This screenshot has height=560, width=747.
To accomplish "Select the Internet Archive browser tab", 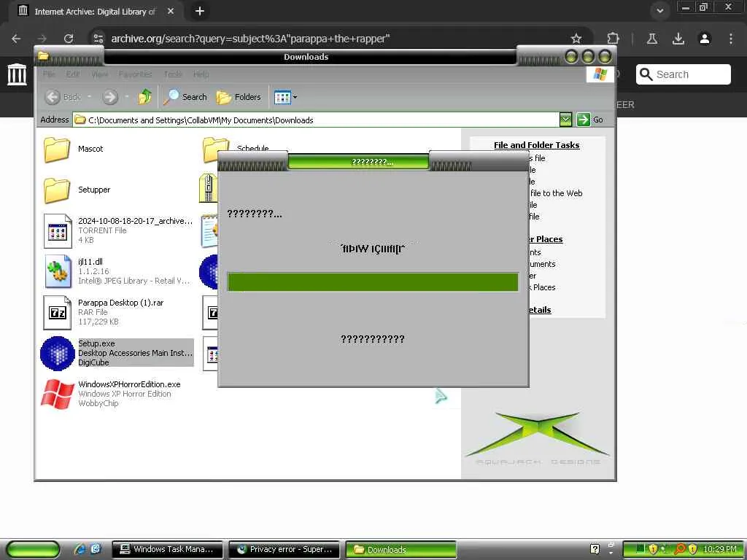I will [96, 11].
